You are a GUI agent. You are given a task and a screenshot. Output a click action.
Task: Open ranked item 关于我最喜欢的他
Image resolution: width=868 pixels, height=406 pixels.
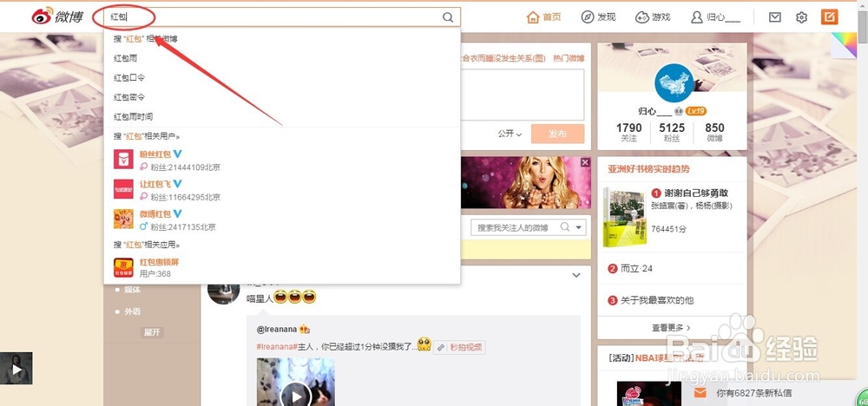click(657, 300)
